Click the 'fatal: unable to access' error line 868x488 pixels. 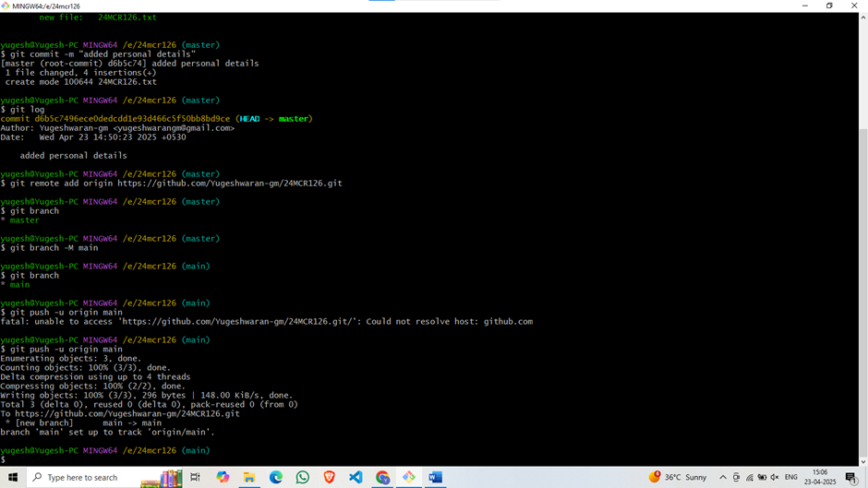266,321
